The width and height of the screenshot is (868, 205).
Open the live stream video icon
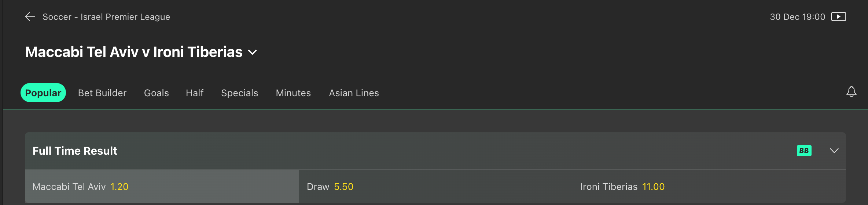[838, 17]
